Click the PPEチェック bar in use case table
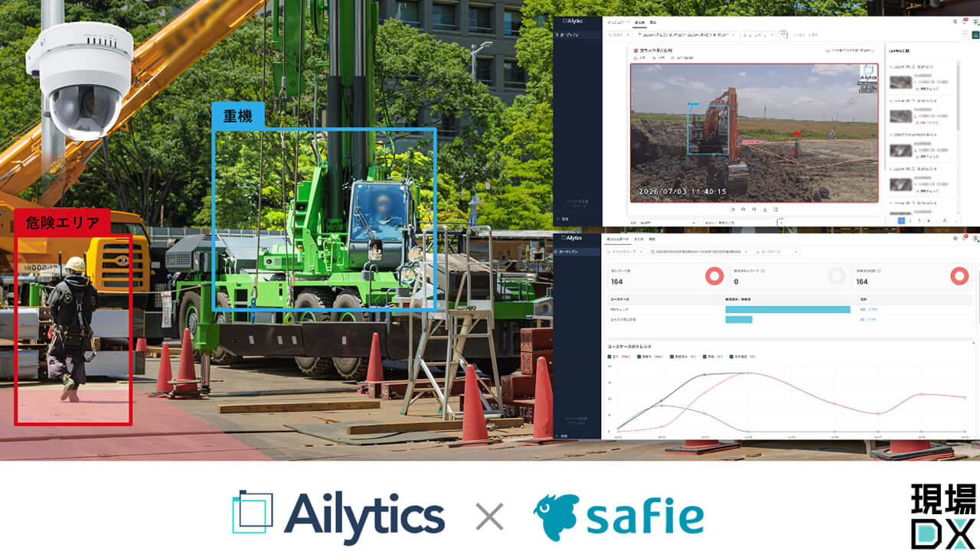 pos(788,309)
